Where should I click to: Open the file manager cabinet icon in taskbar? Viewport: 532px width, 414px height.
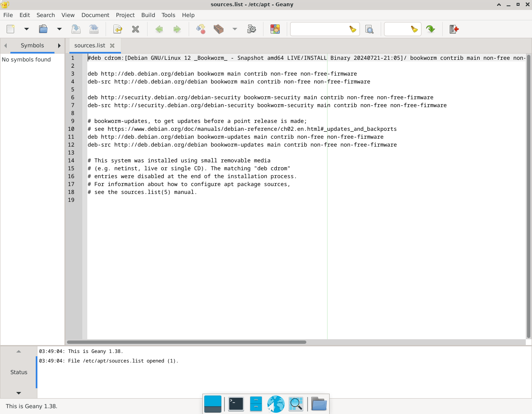(x=256, y=404)
